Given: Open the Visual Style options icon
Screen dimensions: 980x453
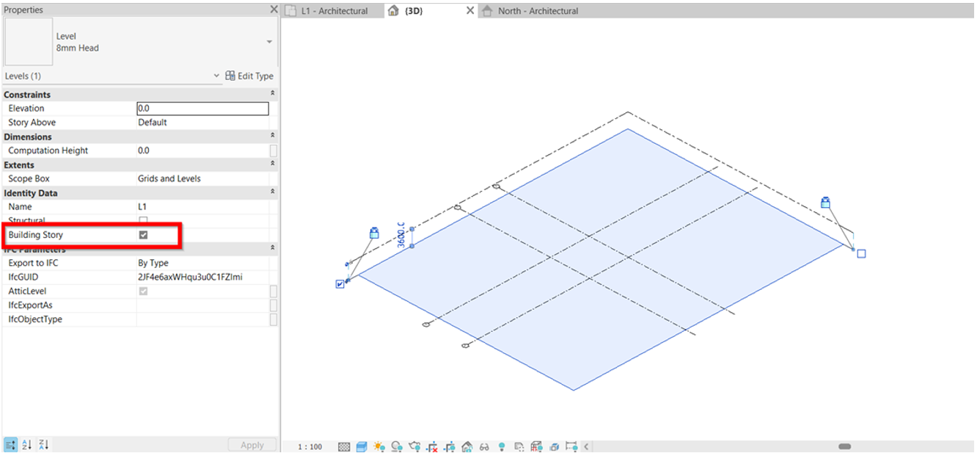Looking at the screenshot, I should (362, 446).
